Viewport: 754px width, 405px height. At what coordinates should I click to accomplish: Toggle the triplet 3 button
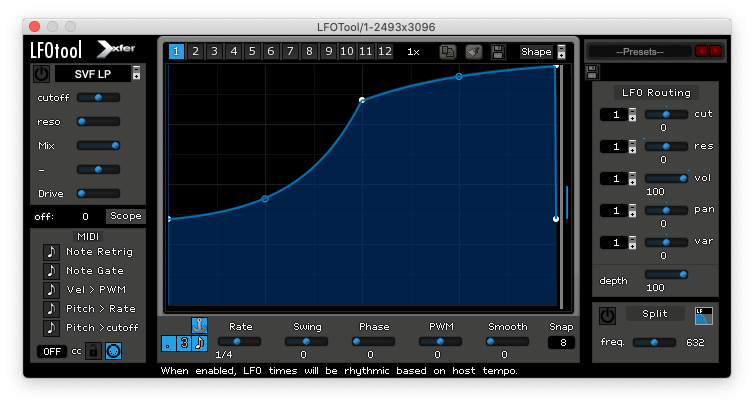184,343
